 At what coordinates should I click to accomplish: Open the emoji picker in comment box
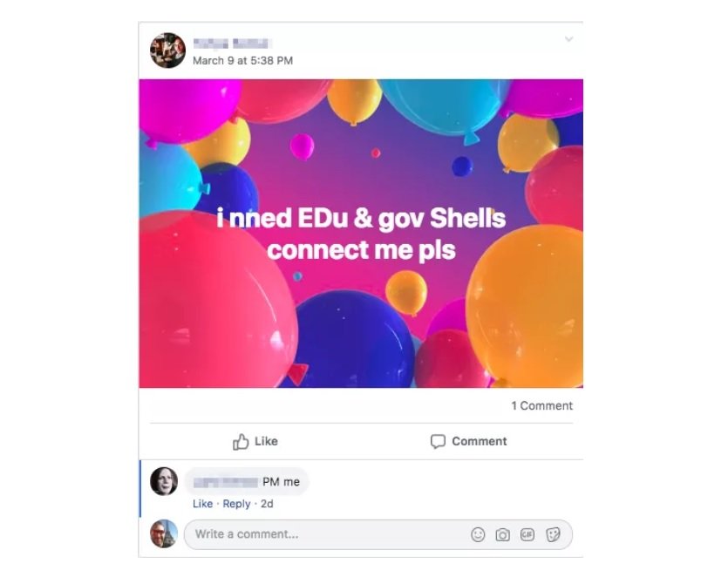pos(478,534)
